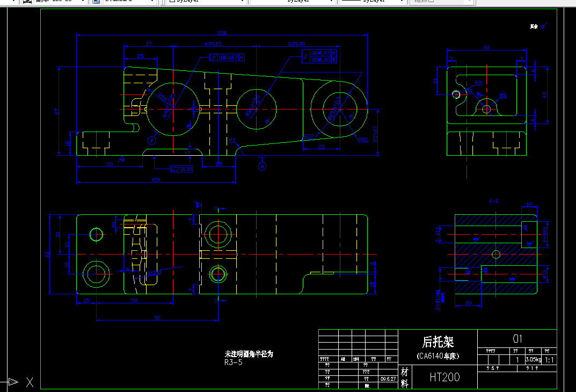Select the 120 dimension text

(x=155, y=180)
